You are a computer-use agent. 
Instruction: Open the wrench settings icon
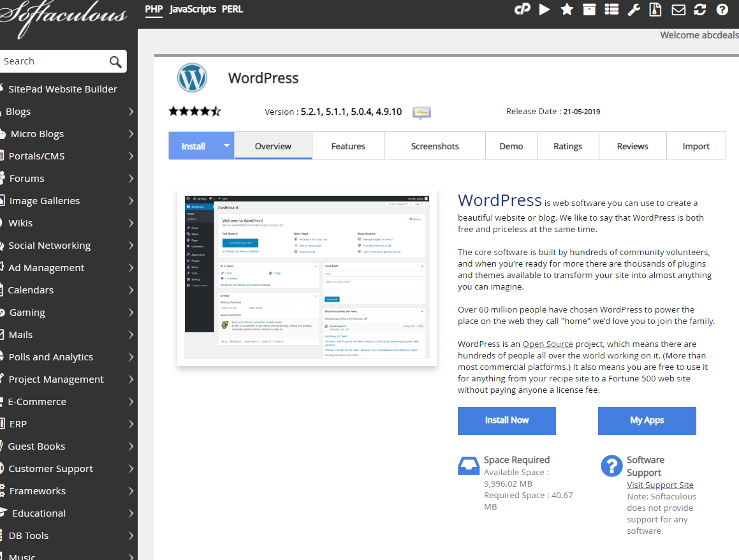(x=634, y=10)
